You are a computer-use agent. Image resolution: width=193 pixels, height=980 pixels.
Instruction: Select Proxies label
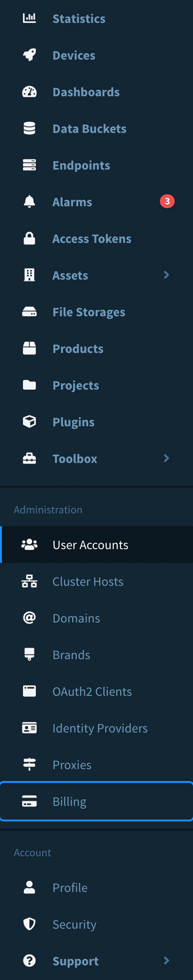[72, 765]
